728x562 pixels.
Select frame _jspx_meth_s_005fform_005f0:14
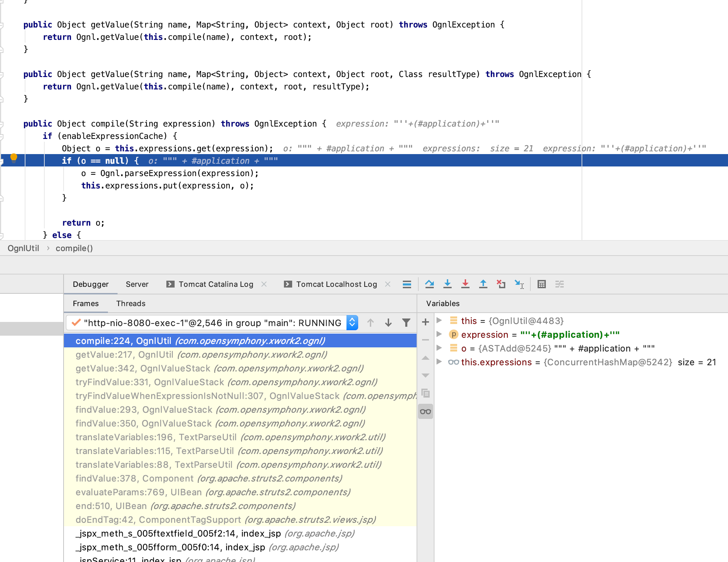pyautogui.click(x=240, y=547)
